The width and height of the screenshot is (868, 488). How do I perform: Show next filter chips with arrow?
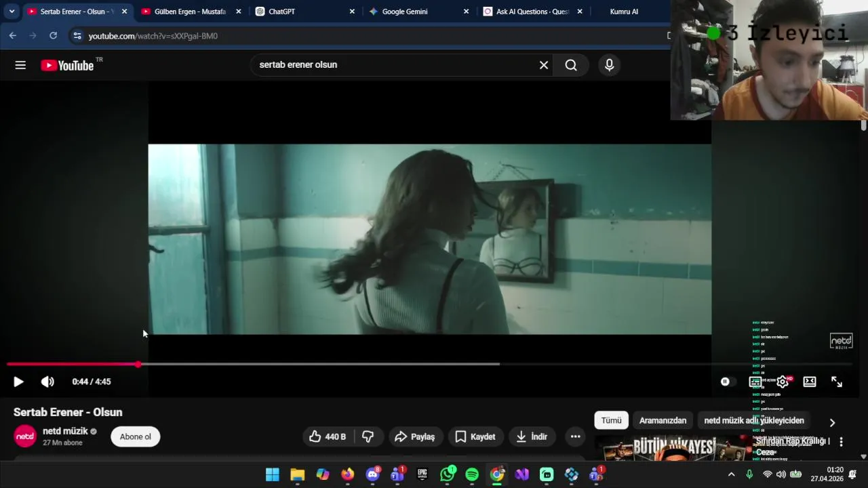(832, 422)
